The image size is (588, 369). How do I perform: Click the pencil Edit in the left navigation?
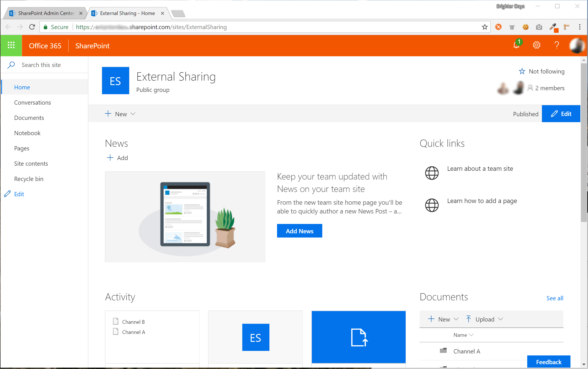tap(14, 194)
